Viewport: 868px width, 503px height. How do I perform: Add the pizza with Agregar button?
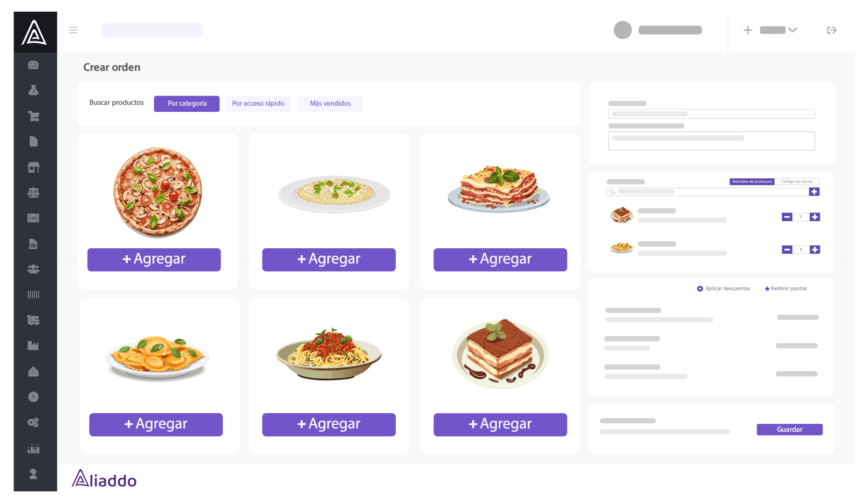[154, 259]
